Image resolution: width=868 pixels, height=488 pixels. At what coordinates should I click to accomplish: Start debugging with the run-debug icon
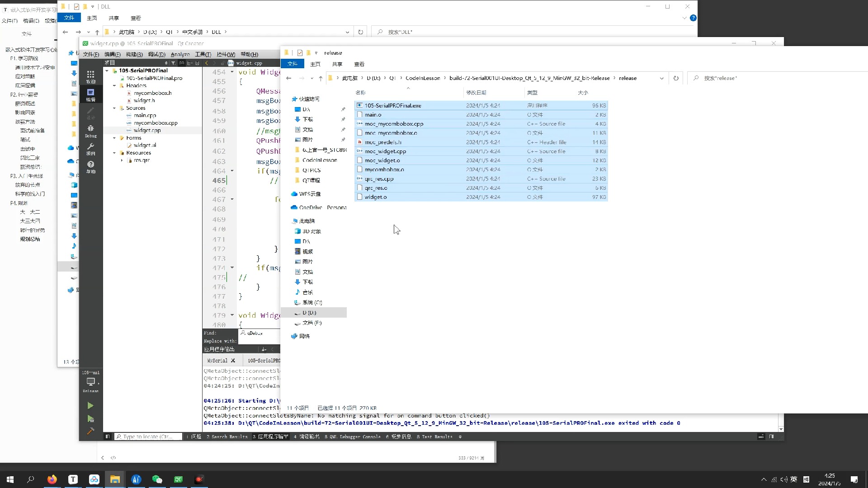click(x=90, y=419)
